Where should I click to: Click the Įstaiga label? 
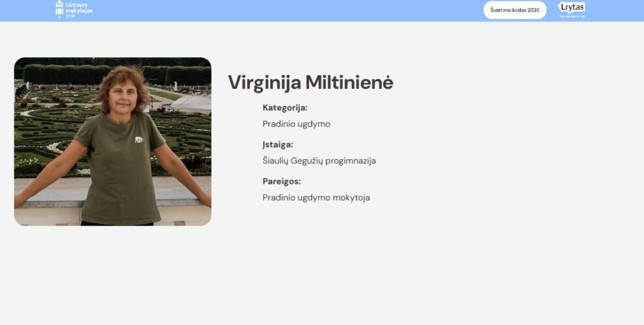[278, 144]
